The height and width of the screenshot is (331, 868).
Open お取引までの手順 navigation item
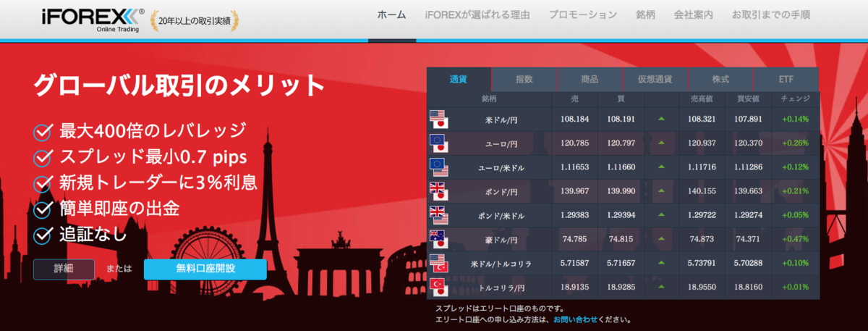(771, 14)
